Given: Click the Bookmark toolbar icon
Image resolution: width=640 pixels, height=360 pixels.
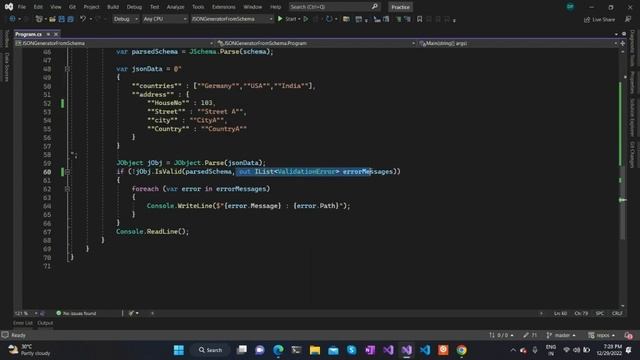Looking at the screenshot, I should (419, 19).
